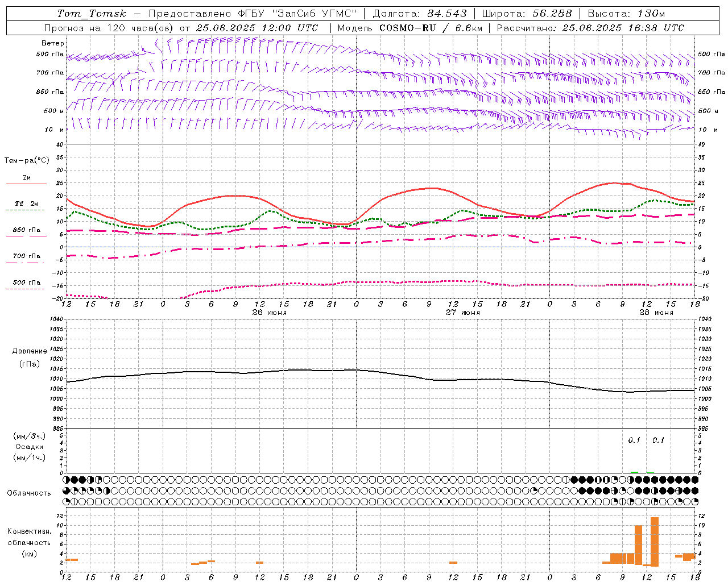Click the red '2м' temperature legend line
Image resolution: width=728 pixels, height=582 pixels.
[x=26, y=184]
